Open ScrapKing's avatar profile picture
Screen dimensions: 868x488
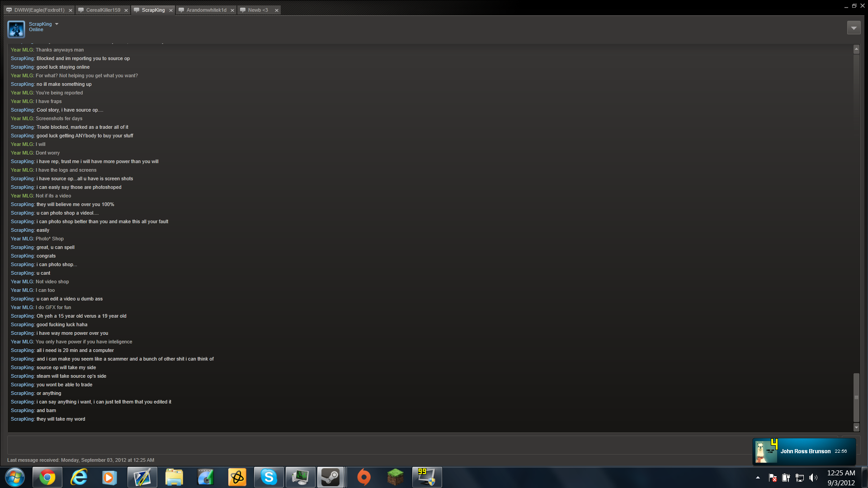point(16,29)
